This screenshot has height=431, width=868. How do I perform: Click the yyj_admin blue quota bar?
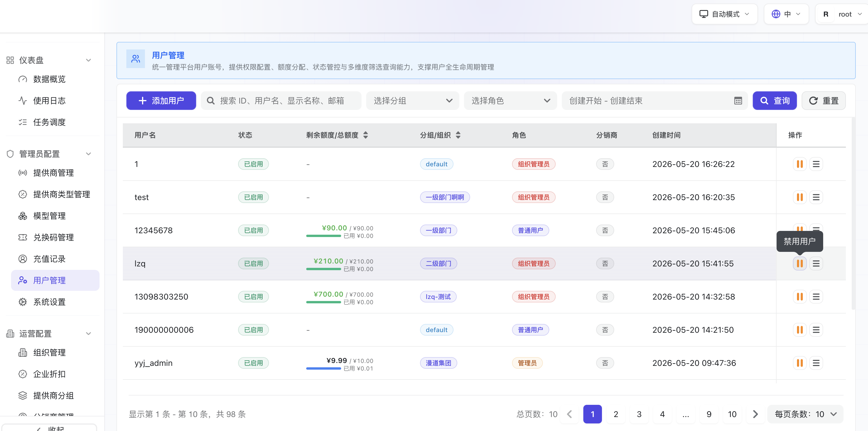point(323,368)
